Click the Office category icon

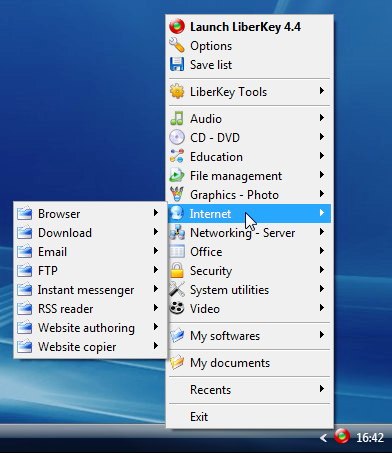[x=177, y=251]
